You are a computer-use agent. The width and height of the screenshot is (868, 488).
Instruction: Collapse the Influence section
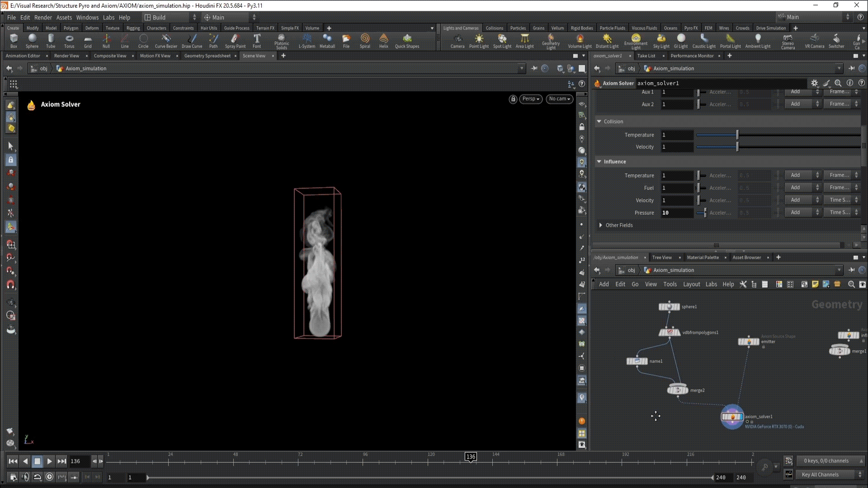pyautogui.click(x=599, y=161)
